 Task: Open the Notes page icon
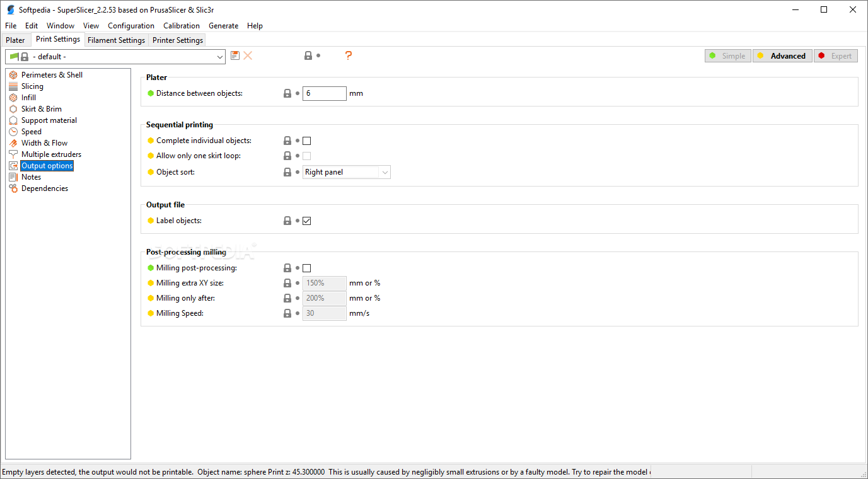[13, 177]
